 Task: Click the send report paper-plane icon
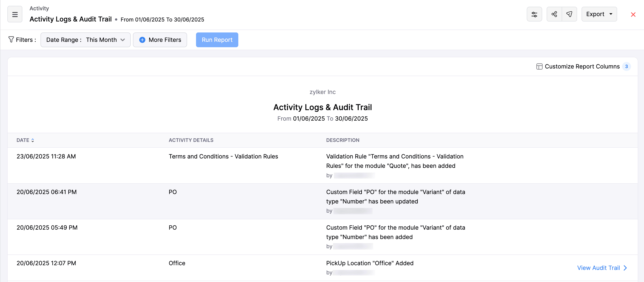[x=569, y=14]
